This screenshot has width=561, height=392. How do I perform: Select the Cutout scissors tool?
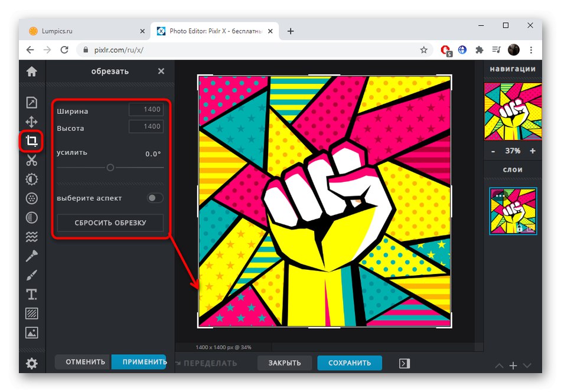tap(31, 160)
